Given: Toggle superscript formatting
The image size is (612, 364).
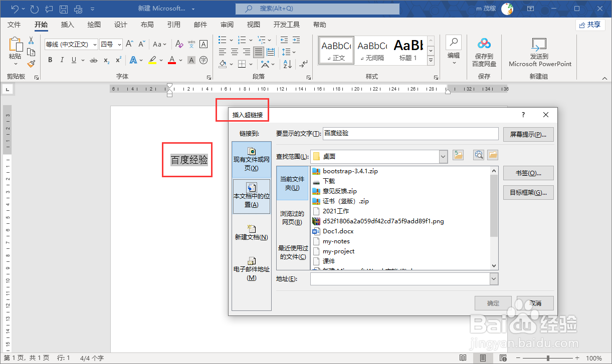Looking at the screenshot, I should pyautogui.click(x=118, y=60).
